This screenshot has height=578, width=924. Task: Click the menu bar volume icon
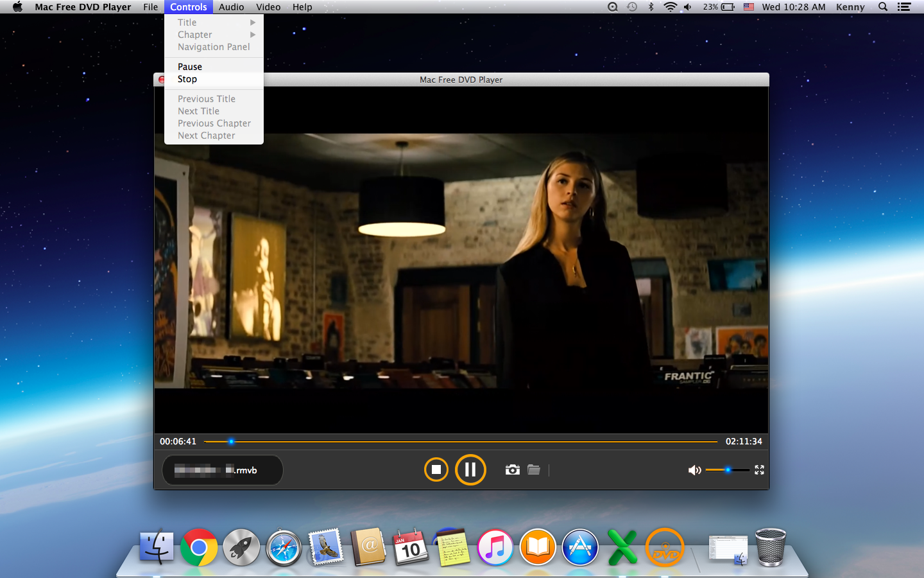point(688,7)
